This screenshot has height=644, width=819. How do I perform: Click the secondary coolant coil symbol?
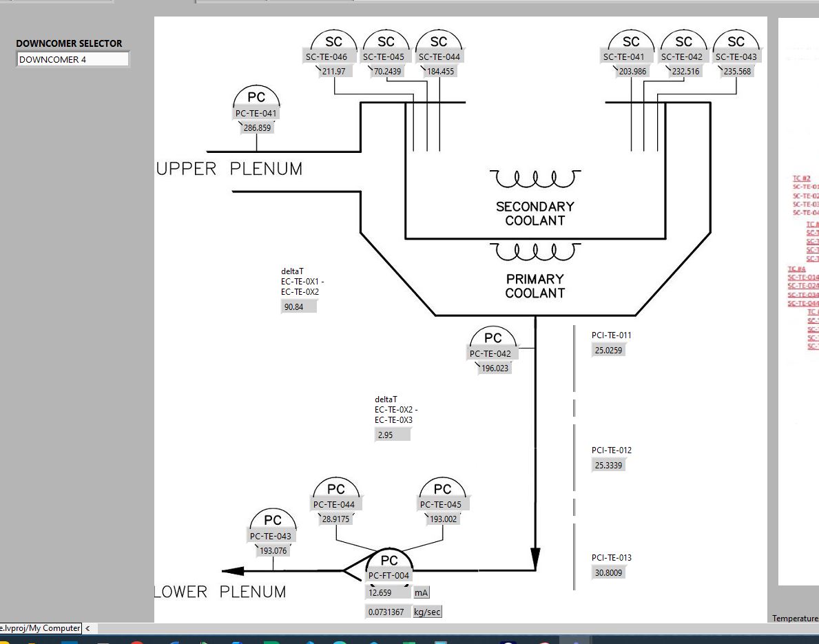(535, 179)
